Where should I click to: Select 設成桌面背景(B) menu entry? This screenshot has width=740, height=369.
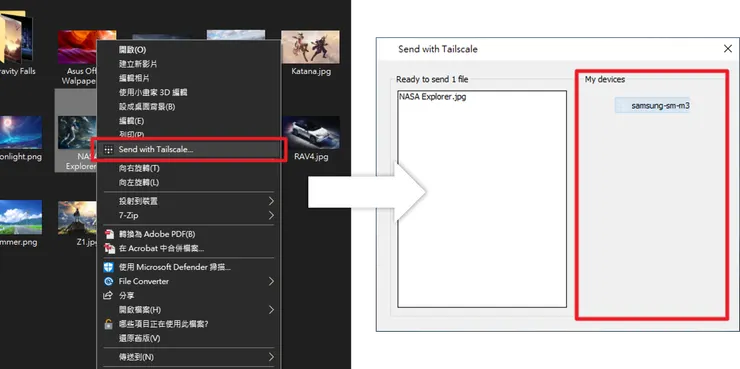pos(189,107)
